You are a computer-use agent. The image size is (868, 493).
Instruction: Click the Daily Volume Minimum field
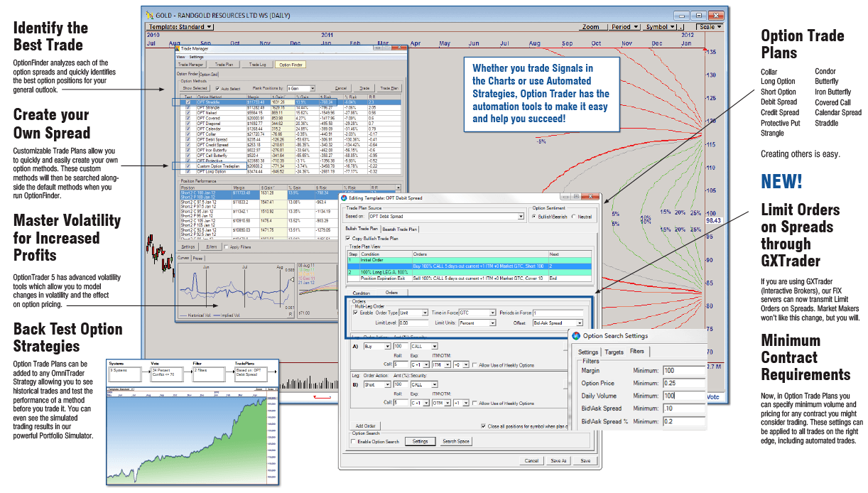coord(684,396)
